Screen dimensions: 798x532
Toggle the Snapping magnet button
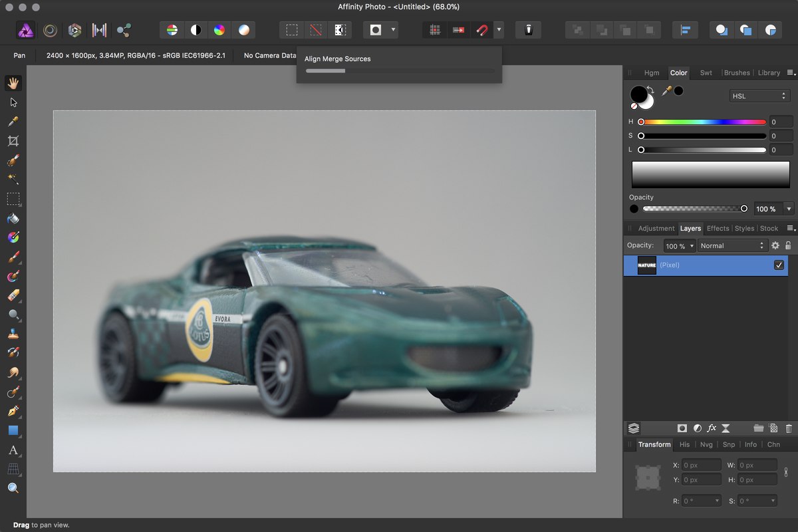481,30
